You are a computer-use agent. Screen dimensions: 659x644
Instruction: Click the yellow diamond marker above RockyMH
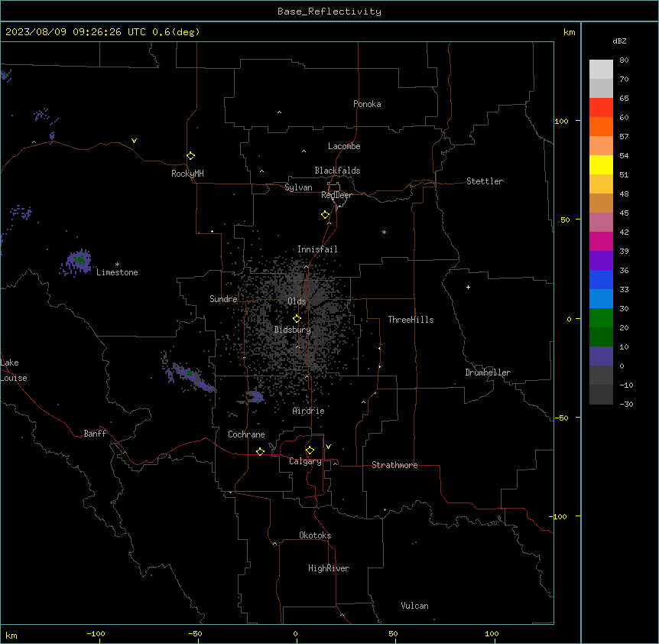click(x=191, y=156)
